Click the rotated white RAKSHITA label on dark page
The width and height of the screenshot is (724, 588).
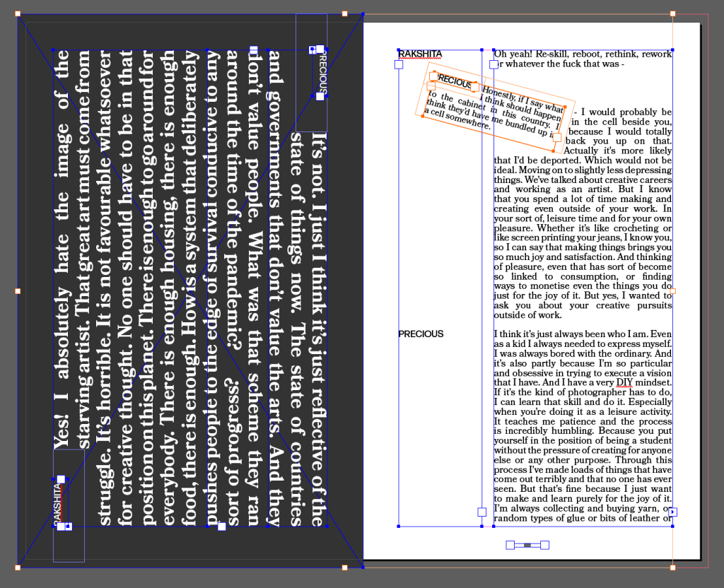point(58,504)
